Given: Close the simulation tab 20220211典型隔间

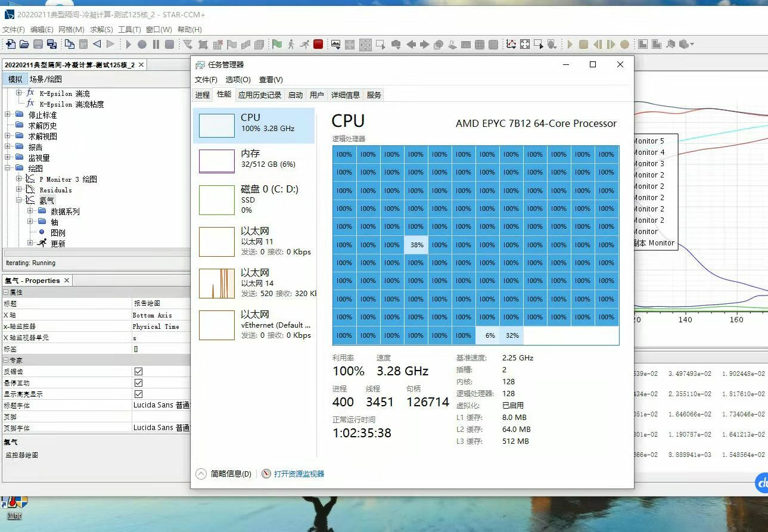Looking at the screenshot, I should [141, 64].
